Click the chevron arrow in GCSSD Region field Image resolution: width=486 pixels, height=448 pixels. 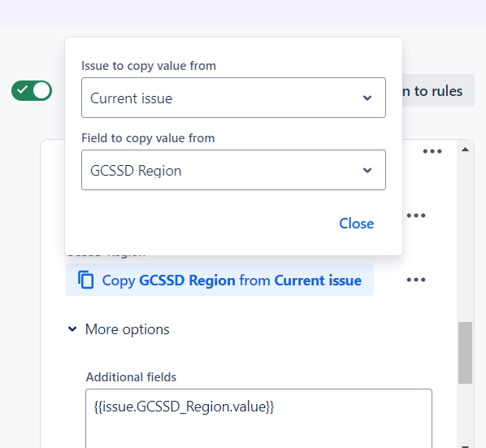pos(367,170)
